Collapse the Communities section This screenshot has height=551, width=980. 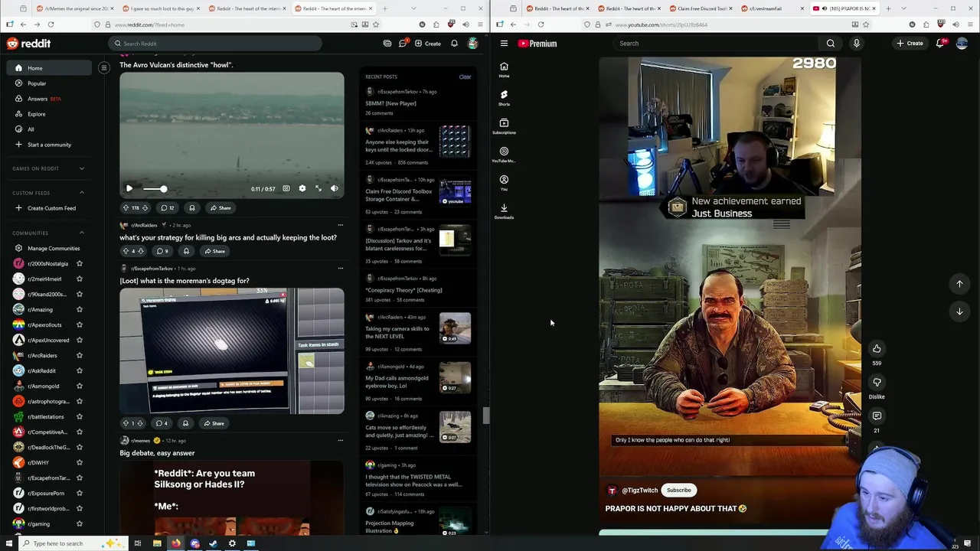pyautogui.click(x=82, y=233)
